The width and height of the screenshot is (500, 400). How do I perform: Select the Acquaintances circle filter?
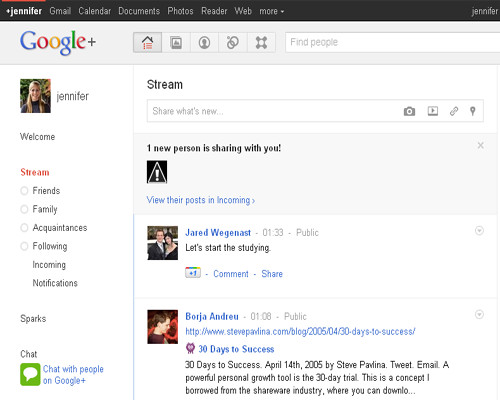24,228
